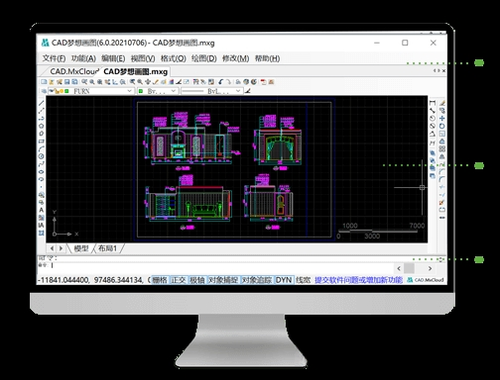This screenshot has width=500, height=380.
Task: Select the Arc draw tool
Action: 41,149
